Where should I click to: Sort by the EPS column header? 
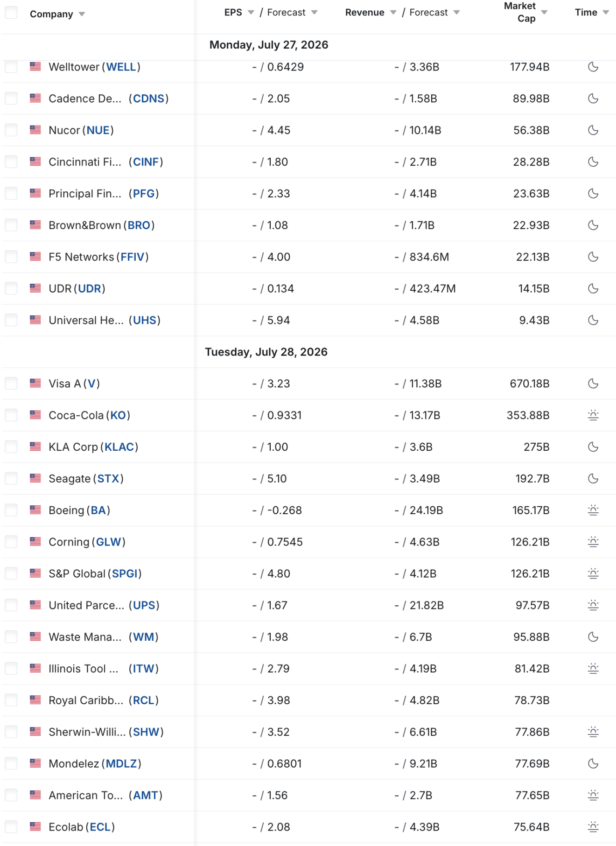tap(233, 12)
